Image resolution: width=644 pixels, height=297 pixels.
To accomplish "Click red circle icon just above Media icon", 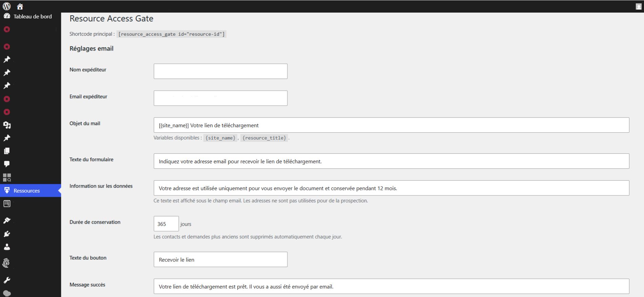I will pos(7,112).
